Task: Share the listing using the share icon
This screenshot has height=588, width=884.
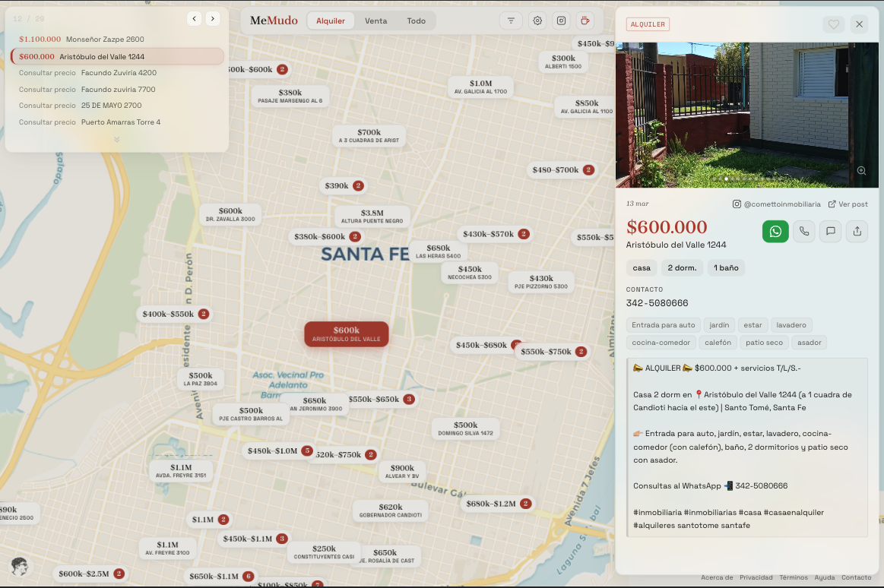Action: point(857,231)
